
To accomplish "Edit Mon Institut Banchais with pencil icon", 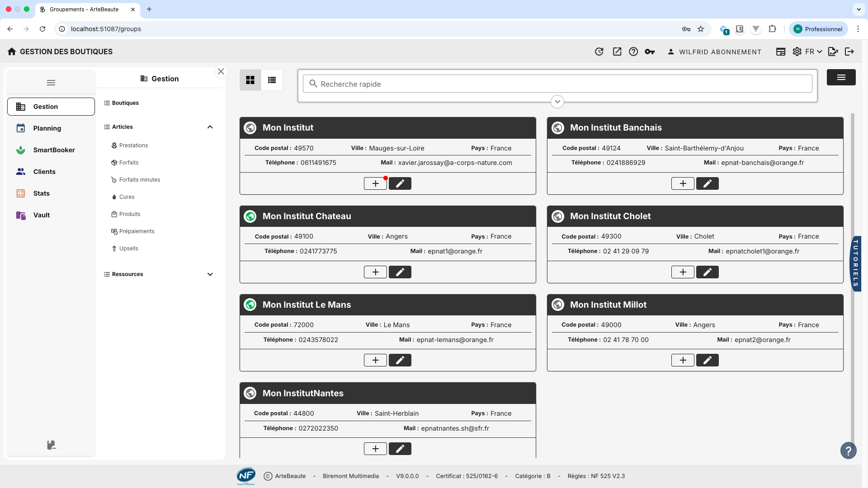I will (707, 183).
